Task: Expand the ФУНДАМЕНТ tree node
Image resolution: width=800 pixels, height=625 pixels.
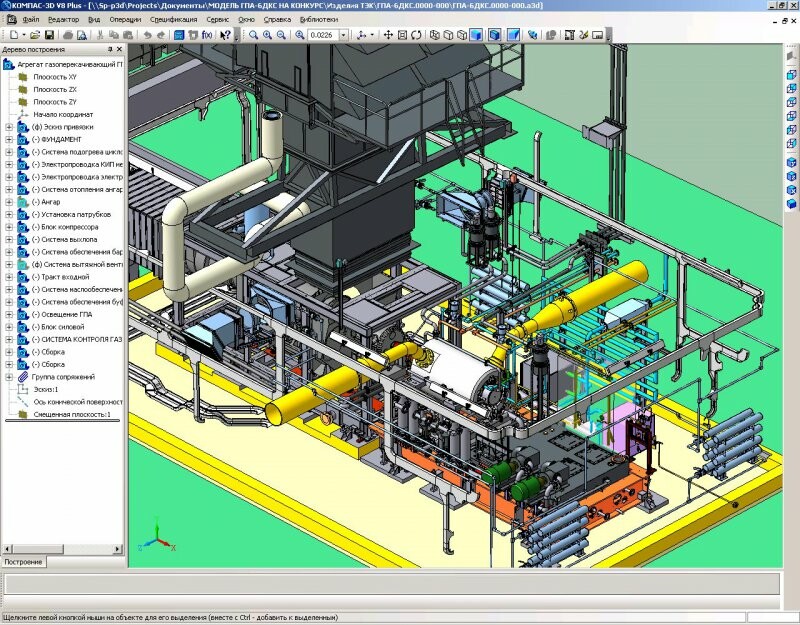Action: pyautogui.click(x=9, y=139)
